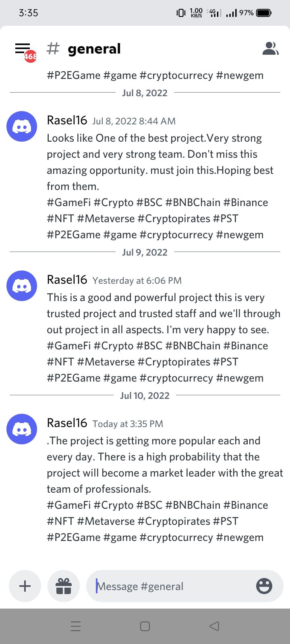Tap Rasel16 avatar on Yesterday 6:06 PM message
This screenshot has width=290, height=644.
point(22,286)
